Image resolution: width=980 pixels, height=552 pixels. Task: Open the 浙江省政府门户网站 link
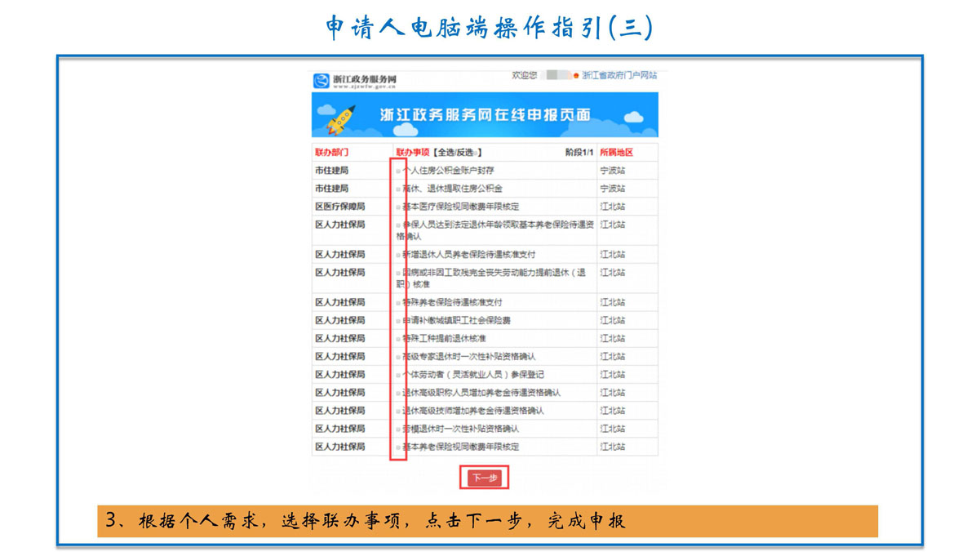(619, 75)
